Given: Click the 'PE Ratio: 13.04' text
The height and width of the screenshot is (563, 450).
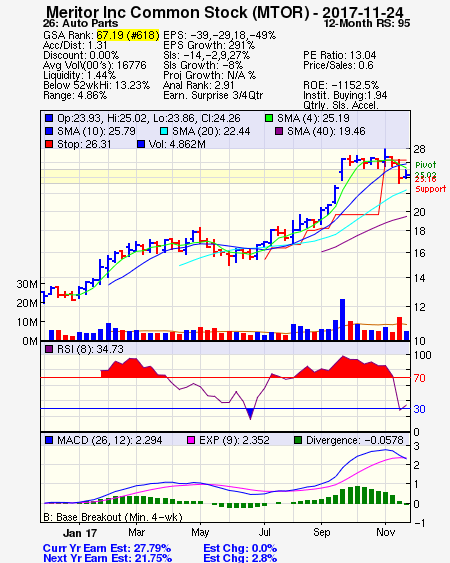Looking at the screenshot, I should 340,55.
